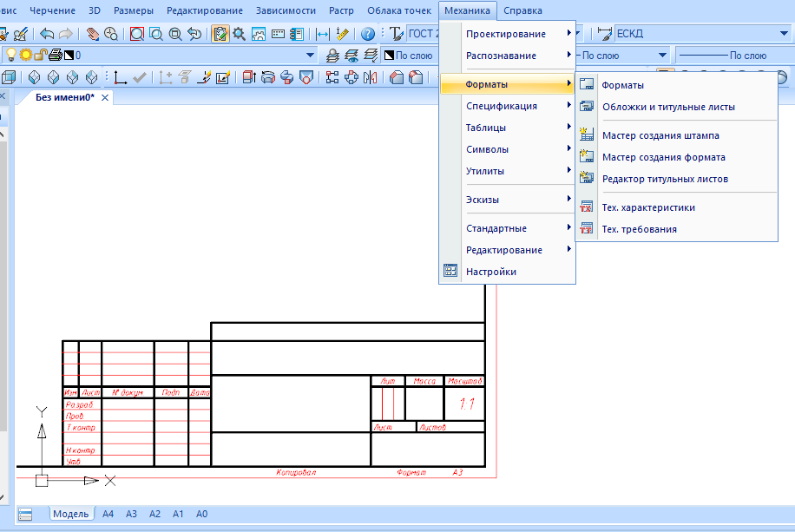Toggle layer lock via the padlock icon
This screenshot has height=532, width=795.
(x=41, y=55)
